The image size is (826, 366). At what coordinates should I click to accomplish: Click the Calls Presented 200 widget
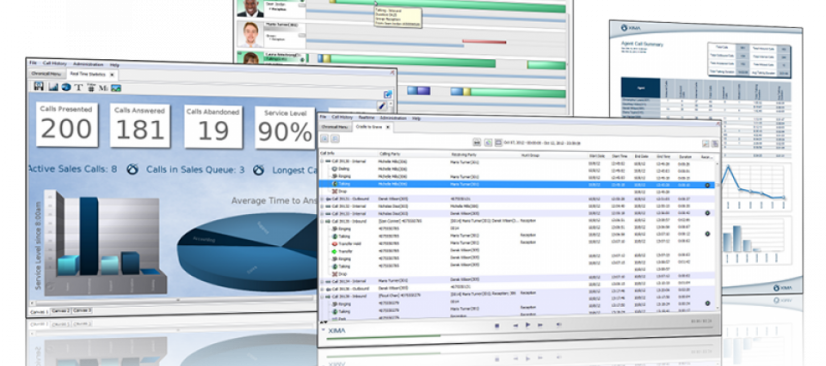tap(66, 124)
